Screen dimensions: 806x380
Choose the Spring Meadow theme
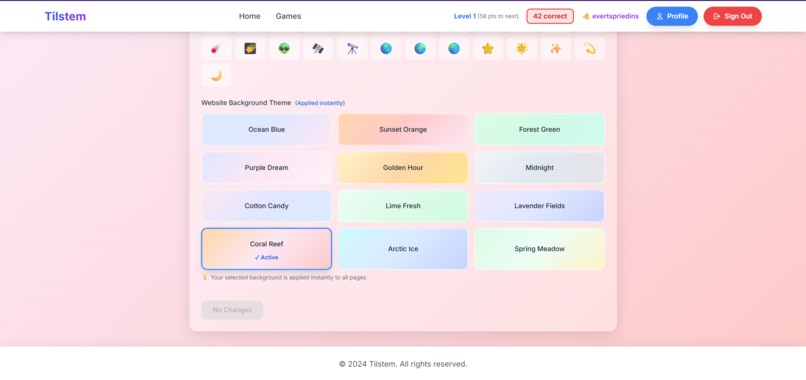click(539, 249)
